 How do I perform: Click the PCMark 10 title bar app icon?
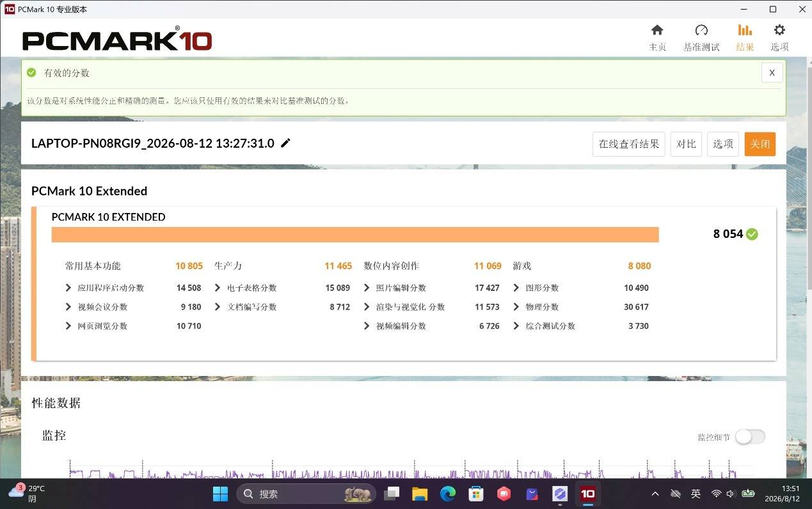(x=10, y=10)
